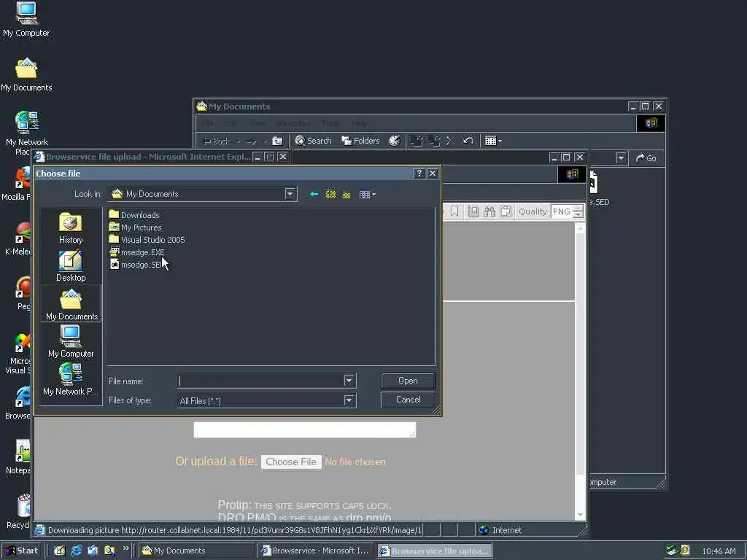The height and width of the screenshot is (560, 747).
Task: Click the clipboard icon in Browservice toolbar
Action: pos(506,211)
